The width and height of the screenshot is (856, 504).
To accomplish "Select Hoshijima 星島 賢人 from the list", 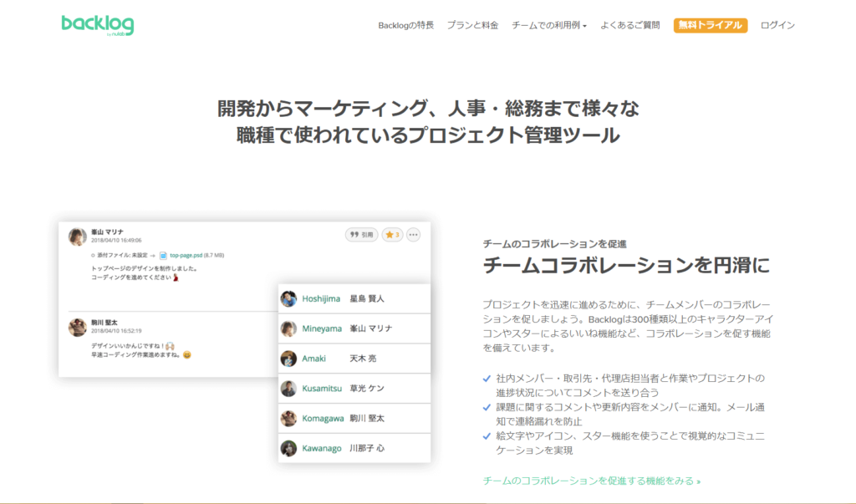I will [x=354, y=298].
